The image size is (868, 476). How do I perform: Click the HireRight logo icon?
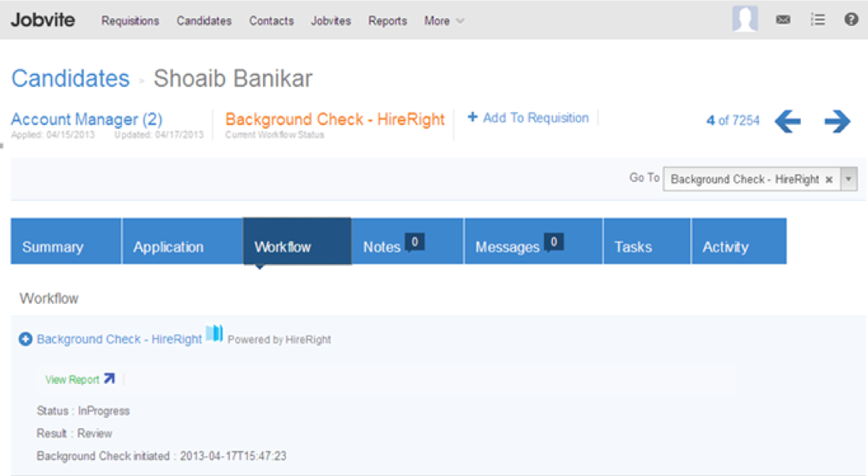tap(214, 334)
